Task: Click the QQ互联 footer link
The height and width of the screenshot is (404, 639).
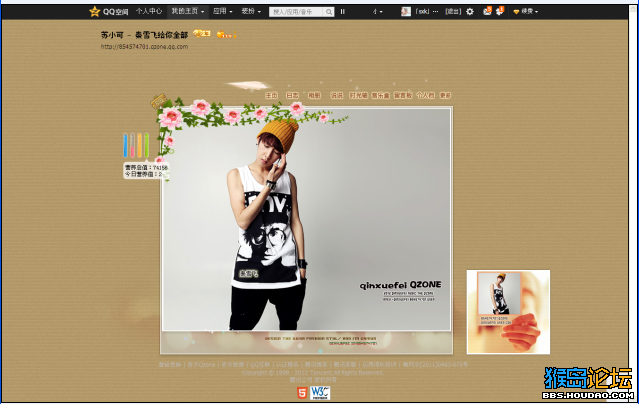Action: tap(260, 364)
